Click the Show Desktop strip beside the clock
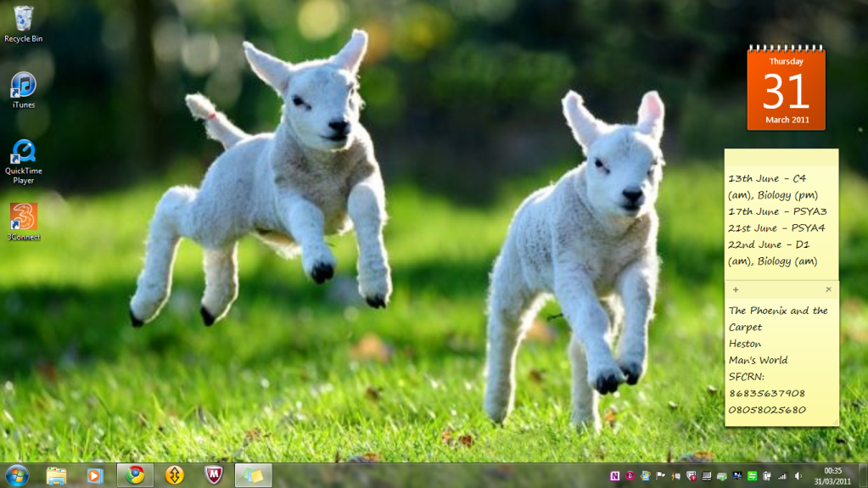 point(864,475)
